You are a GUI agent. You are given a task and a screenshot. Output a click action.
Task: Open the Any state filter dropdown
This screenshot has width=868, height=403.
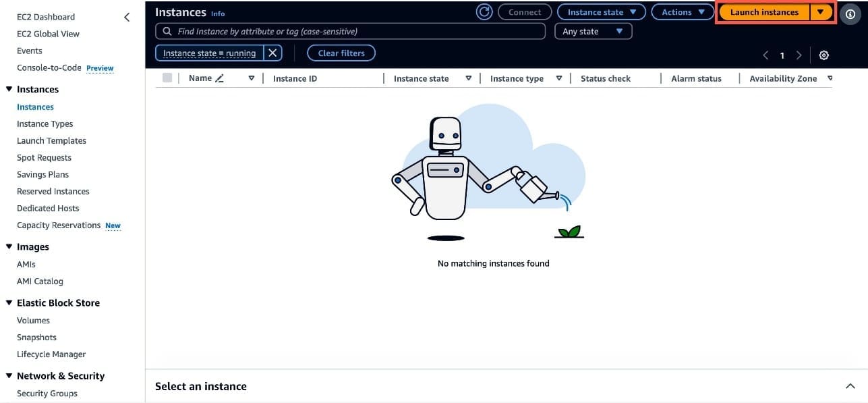593,31
